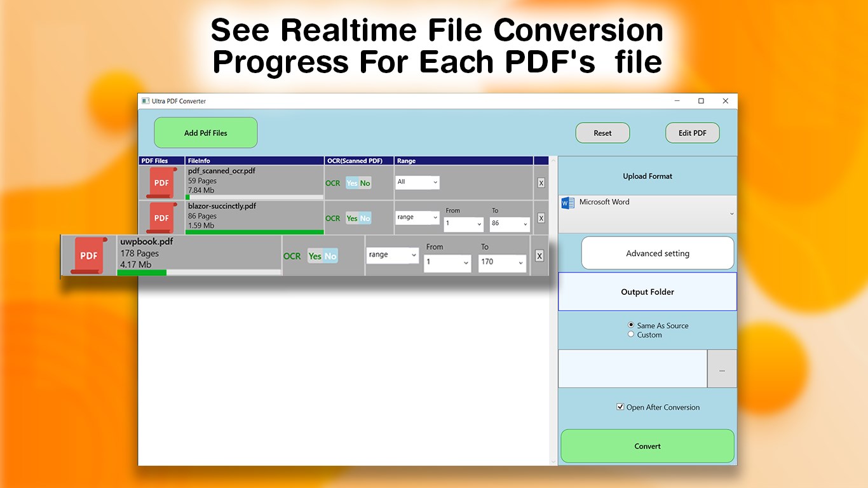Uncheck Open After Conversion
The width and height of the screenshot is (868, 488).
click(x=620, y=407)
